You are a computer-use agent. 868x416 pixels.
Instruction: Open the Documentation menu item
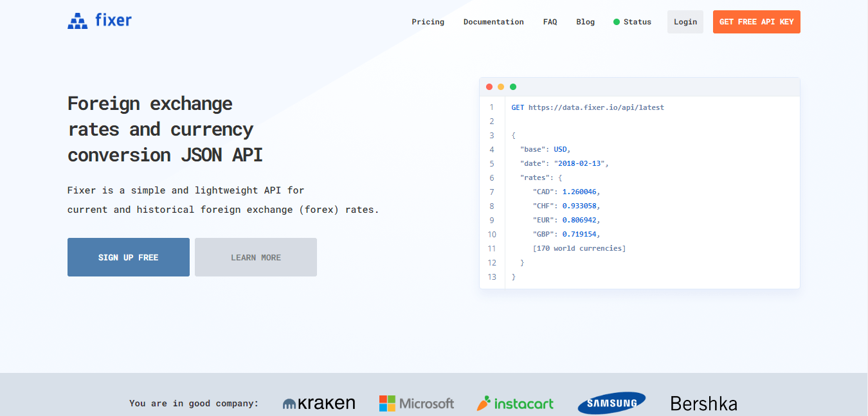[493, 22]
